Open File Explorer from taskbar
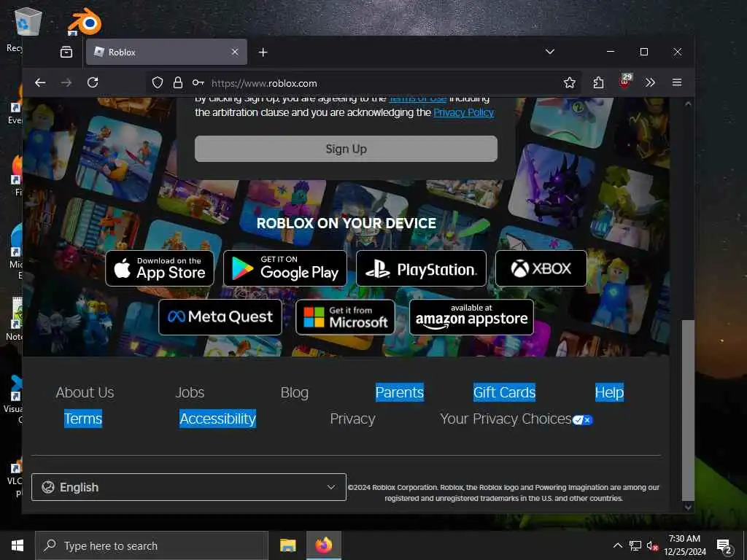Image resolution: width=747 pixels, height=560 pixels. tap(287, 545)
